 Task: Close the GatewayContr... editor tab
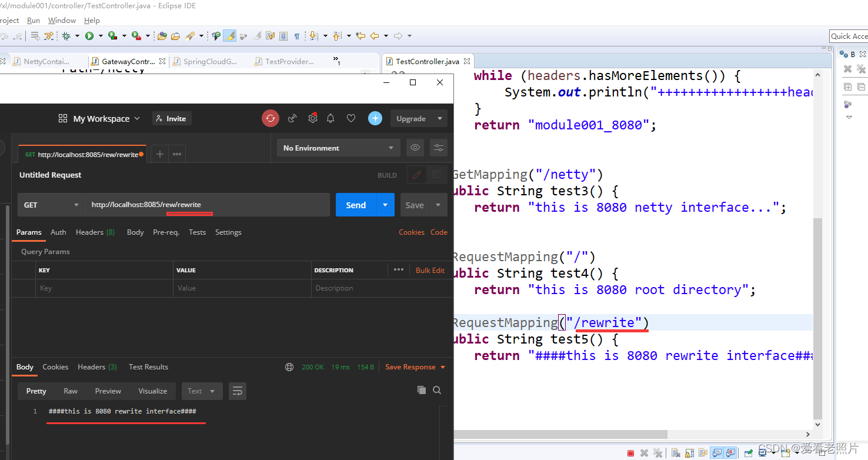[x=162, y=61]
